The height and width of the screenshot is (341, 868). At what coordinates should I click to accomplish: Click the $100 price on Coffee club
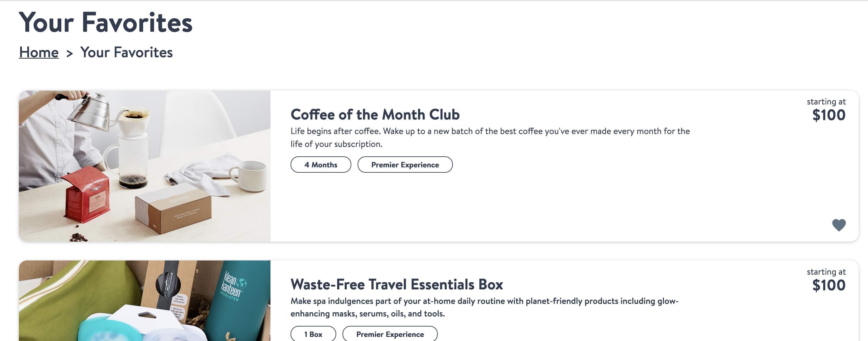(829, 115)
